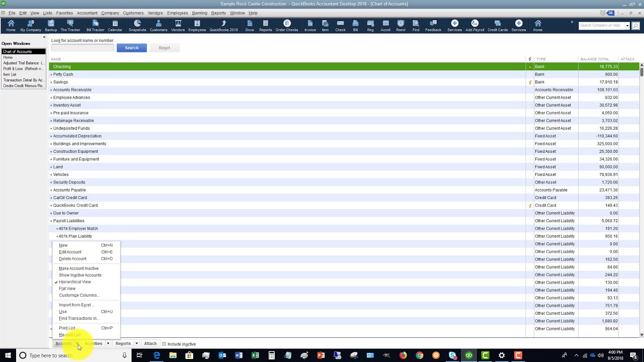644x362 pixels.
Task: Select Adjusted Trial Balance in Open Windows
Action: (x=24, y=63)
